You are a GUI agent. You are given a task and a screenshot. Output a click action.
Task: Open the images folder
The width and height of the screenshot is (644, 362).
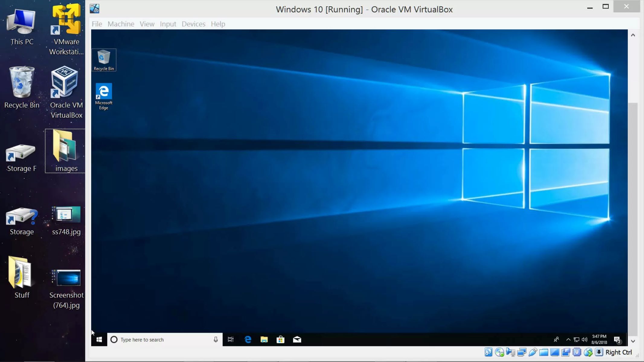pos(66,150)
